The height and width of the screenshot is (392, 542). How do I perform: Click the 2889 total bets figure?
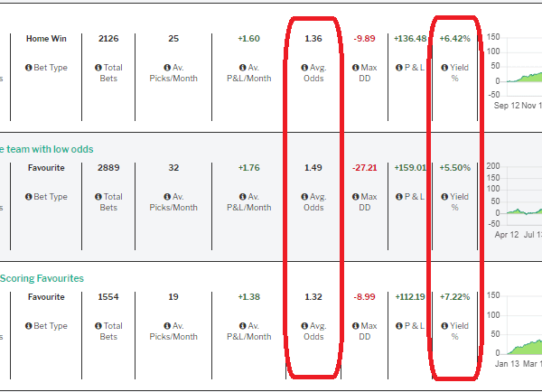108,168
